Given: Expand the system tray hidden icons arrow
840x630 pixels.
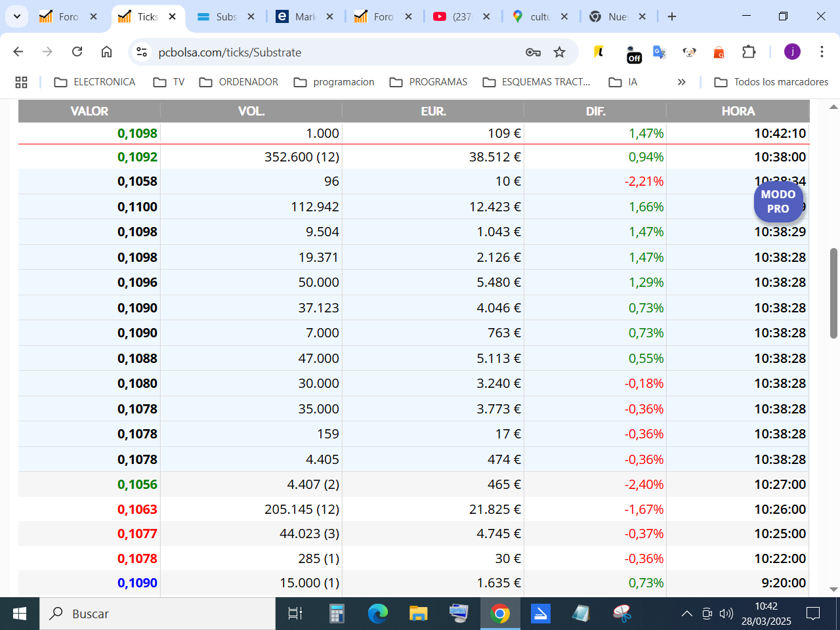Looking at the screenshot, I should point(686,614).
